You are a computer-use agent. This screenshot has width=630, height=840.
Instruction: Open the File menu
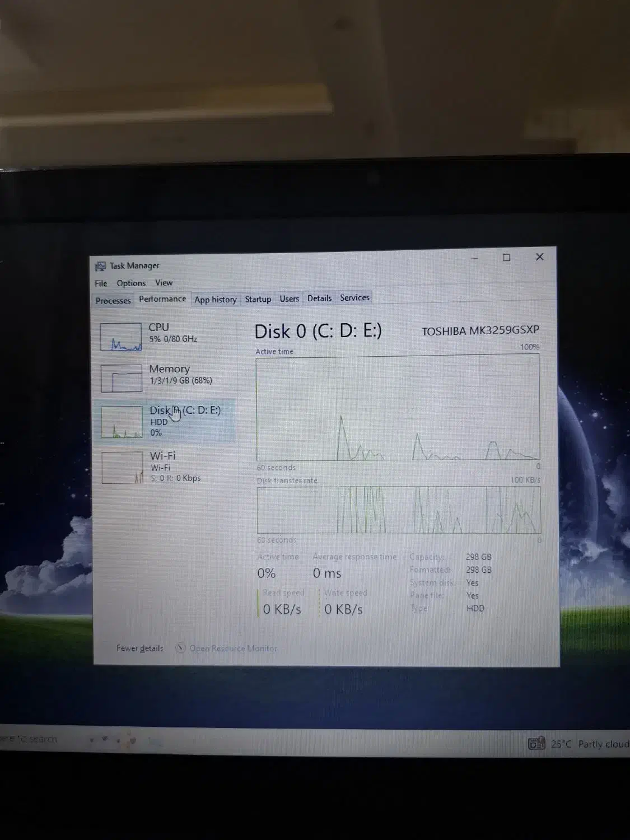pyautogui.click(x=101, y=283)
